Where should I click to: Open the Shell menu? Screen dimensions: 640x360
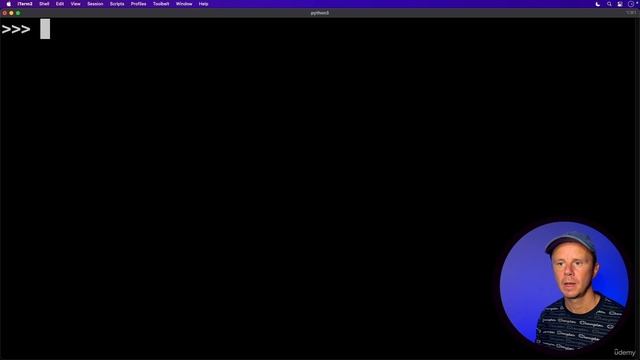tap(44, 4)
